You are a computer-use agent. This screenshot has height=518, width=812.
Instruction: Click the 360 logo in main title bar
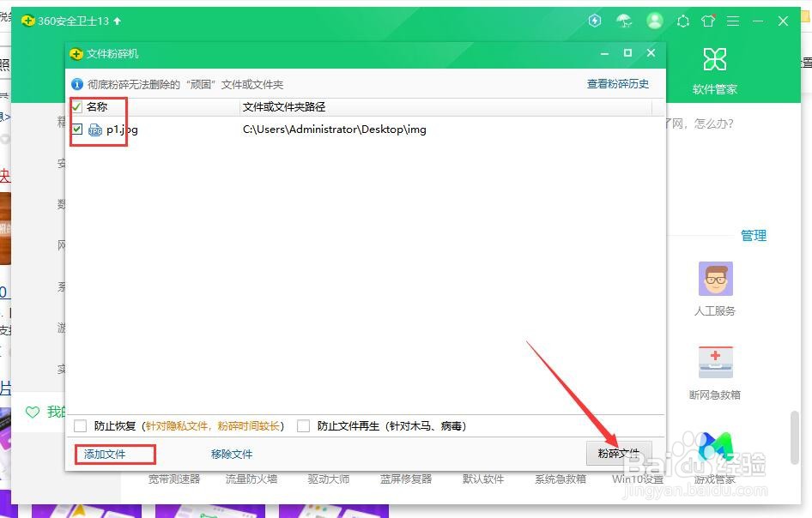[x=28, y=21]
